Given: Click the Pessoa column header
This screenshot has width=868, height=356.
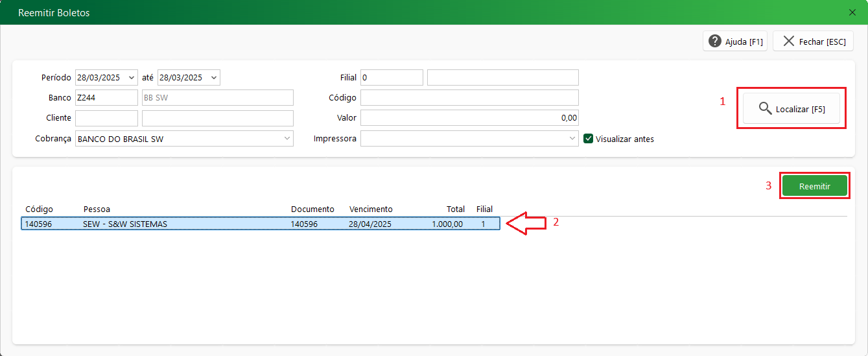Looking at the screenshot, I should (97, 209).
